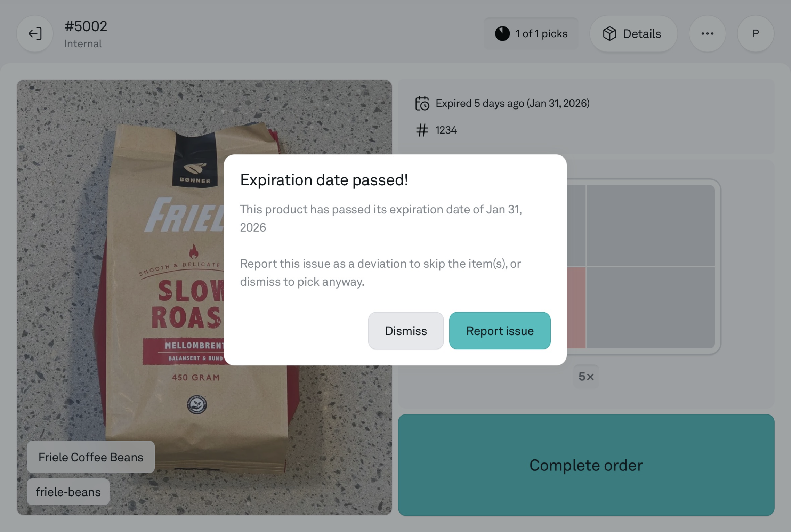This screenshot has width=792, height=532.
Task: Click the friele-beans SKU tag
Action: [x=68, y=492]
